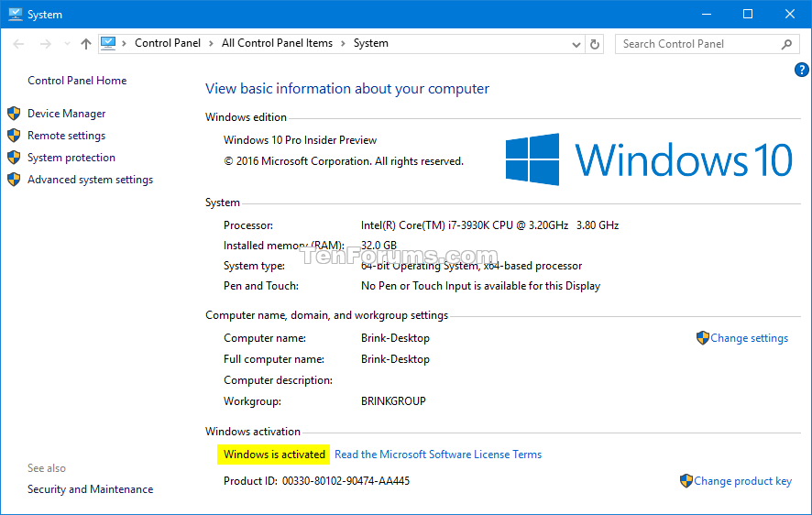Refresh the System page
Screen dimensions: 812x515
(x=595, y=45)
